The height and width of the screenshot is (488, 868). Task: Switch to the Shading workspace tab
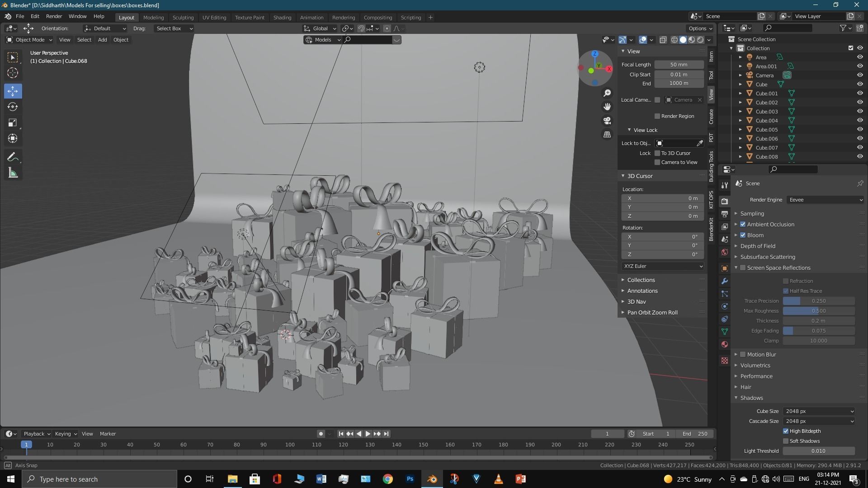[282, 18]
